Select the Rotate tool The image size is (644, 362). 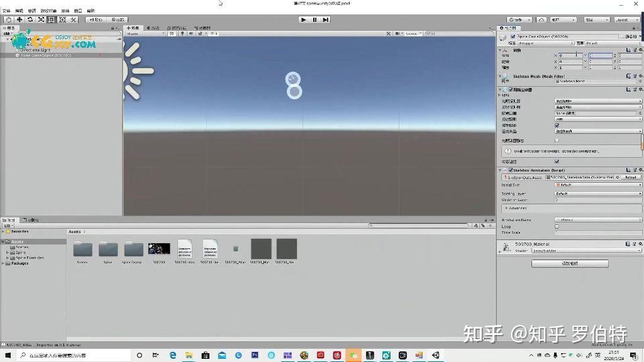coord(30,19)
